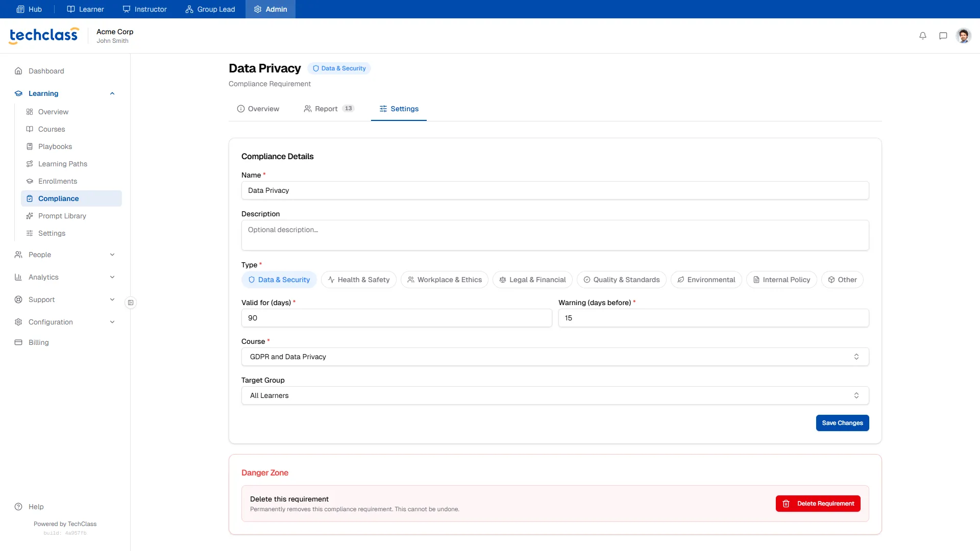Expand the Analytics section
This screenshot has width=980, height=551.
pyautogui.click(x=65, y=277)
